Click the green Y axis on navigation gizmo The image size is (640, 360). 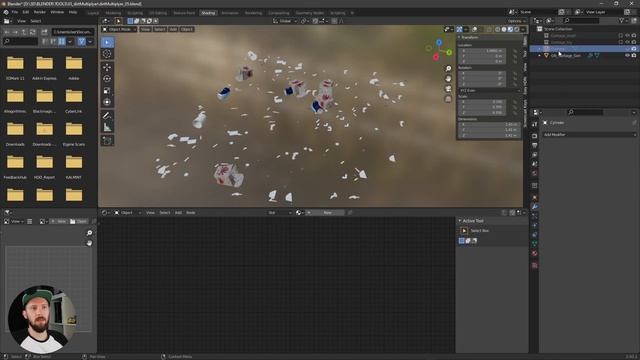(x=449, y=52)
